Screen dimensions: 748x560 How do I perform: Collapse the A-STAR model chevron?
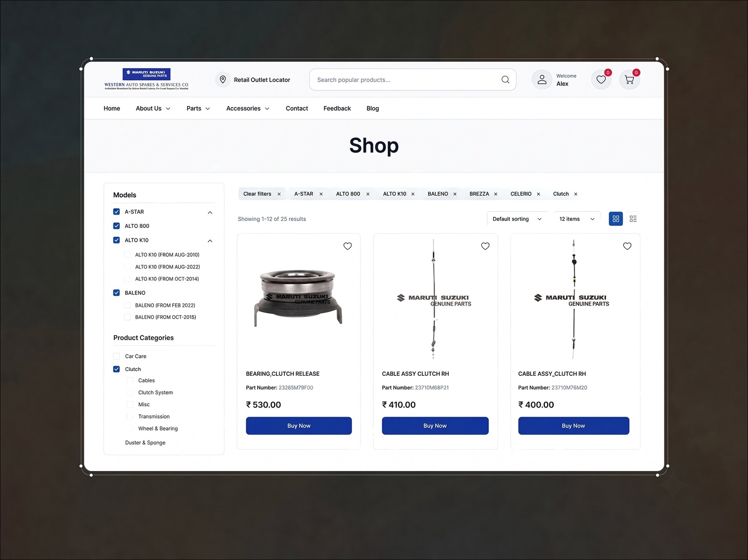click(210, 212)
